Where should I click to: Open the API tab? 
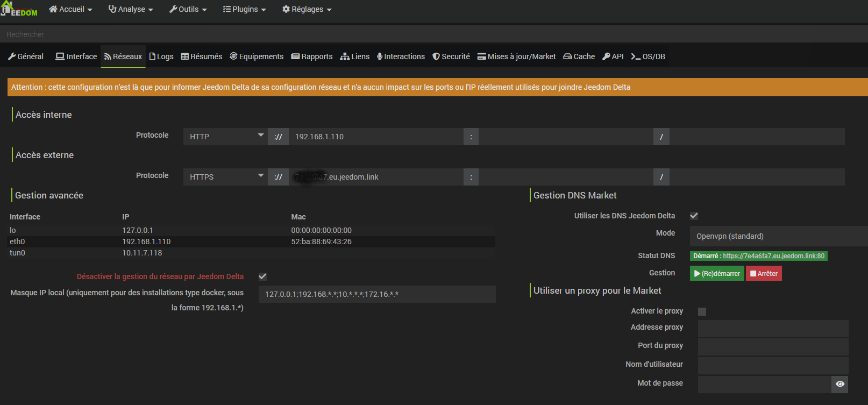tap(613, 56)
